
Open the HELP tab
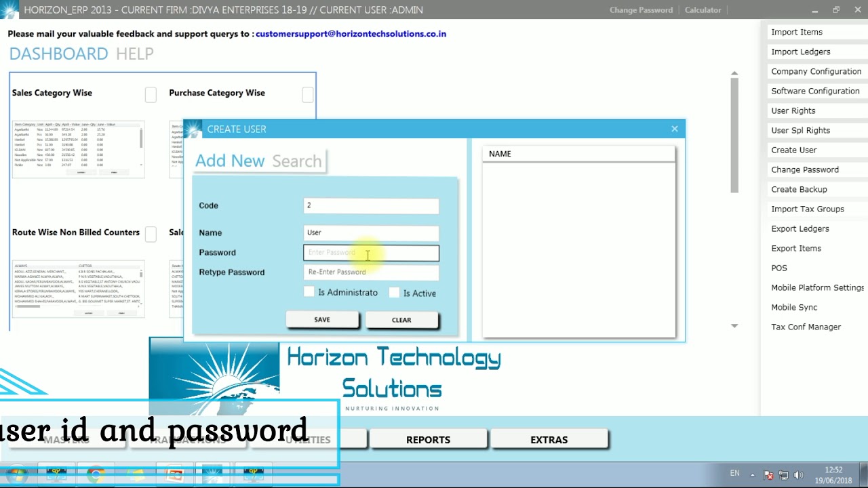pos(135,54)
